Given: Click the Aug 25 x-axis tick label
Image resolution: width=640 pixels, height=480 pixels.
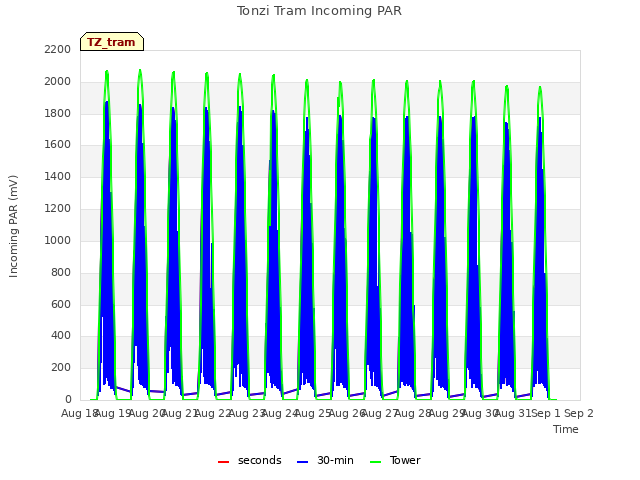Looking at the screenshot, I should click(313, 413).
